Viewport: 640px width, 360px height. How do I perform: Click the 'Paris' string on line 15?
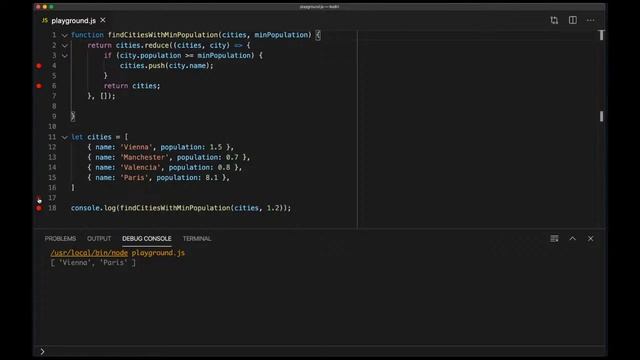click(x=134, y=178)
